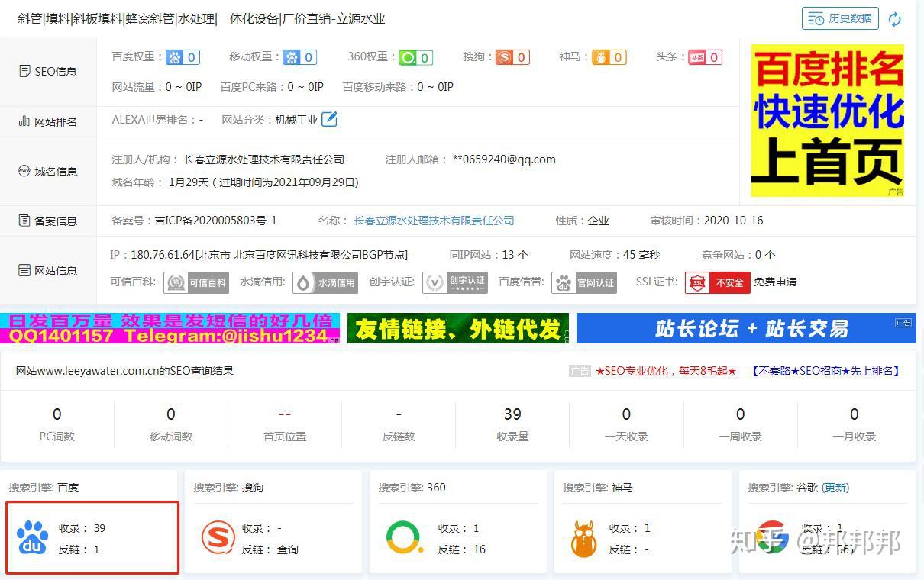Select the 网站信息 side label

(48, 271)
